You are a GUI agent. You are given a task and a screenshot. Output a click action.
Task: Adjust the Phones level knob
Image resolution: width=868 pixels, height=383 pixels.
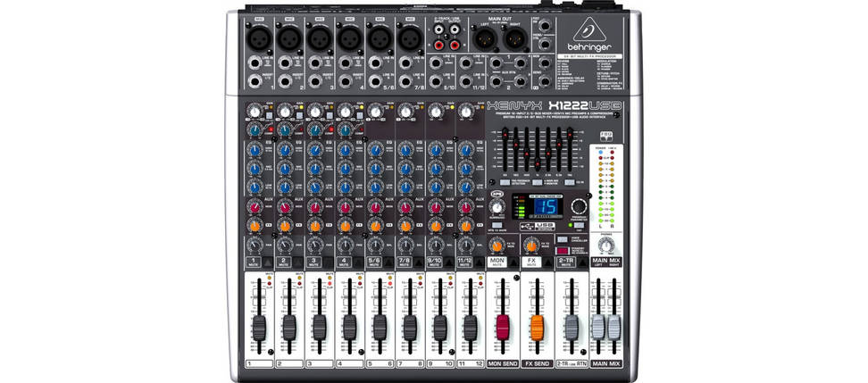point(606,245)
